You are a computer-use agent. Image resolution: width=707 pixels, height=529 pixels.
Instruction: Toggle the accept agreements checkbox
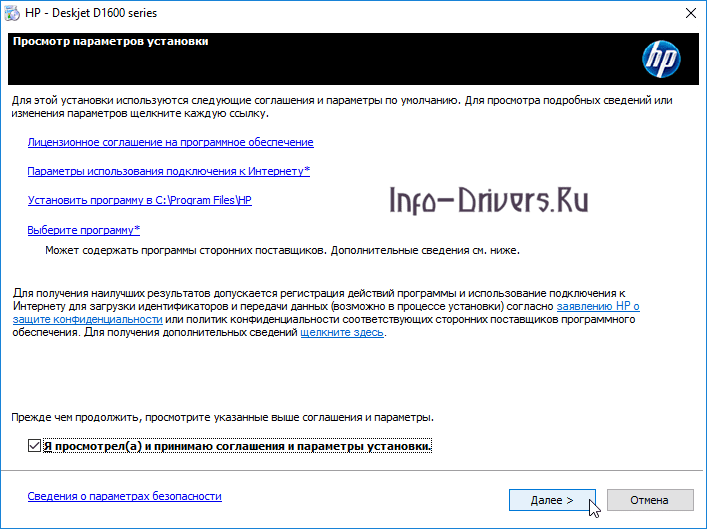[34, 446]
